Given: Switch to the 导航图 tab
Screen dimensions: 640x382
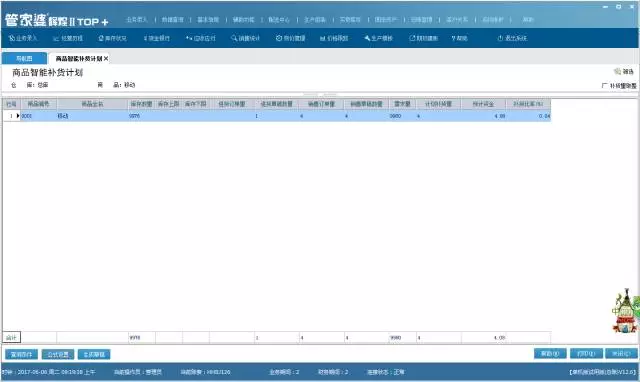Looking at the screenshot, I should click(x=24, y=58).
